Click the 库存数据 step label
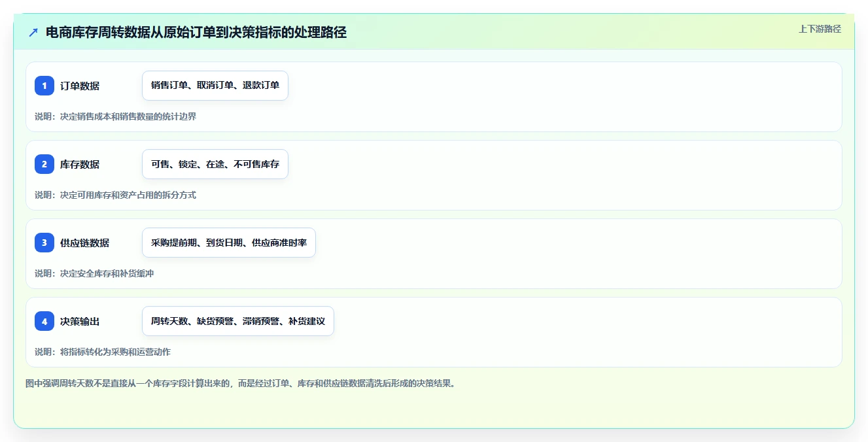Screen dimensions: 868x442 pos(80,164)
